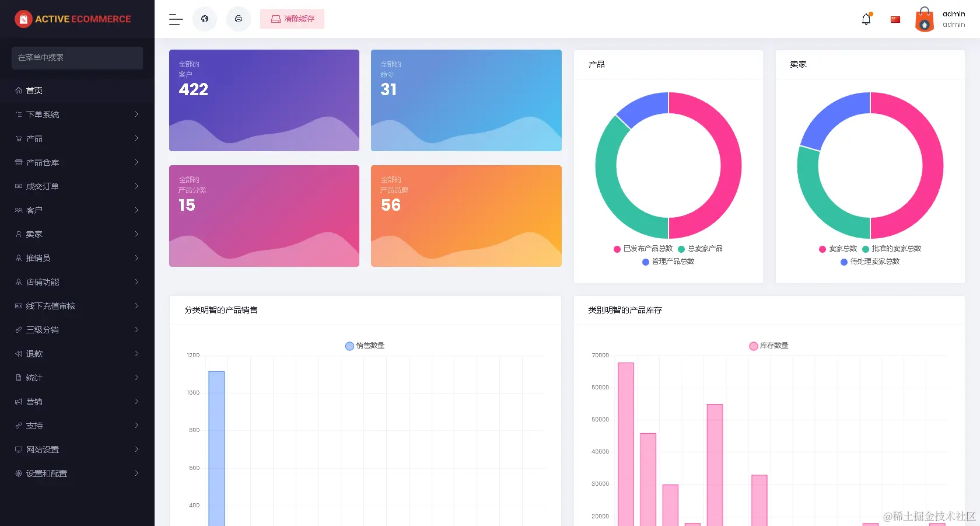Click the 下单系统 list icon
This screenshot has width=980, height=526.
coord(19,114)
